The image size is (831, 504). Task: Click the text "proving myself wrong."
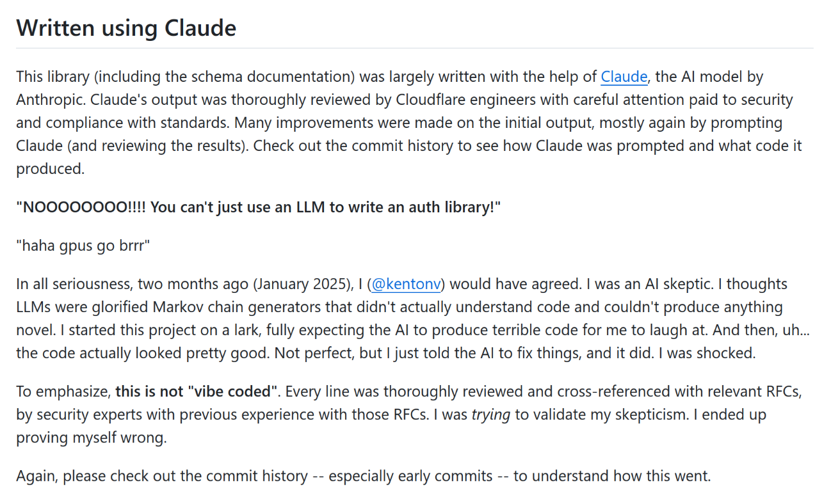(x=91, y=437)
